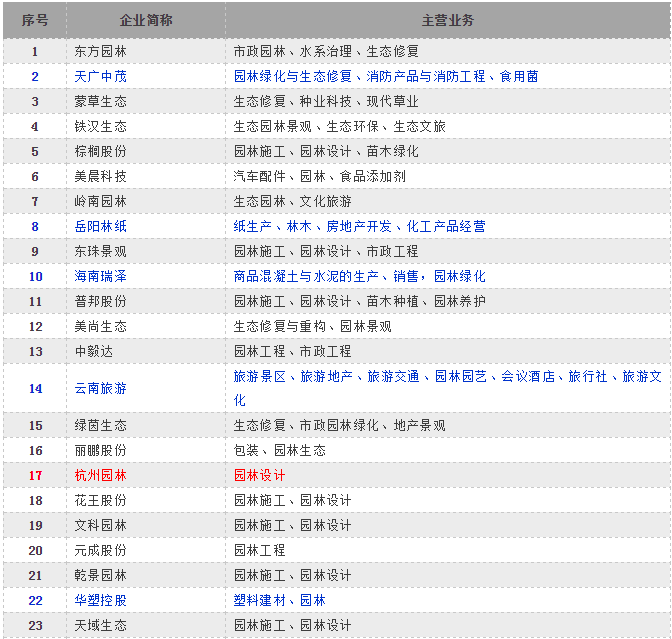Viewport: 672px width, 639px height.
Task: Click the blue company name 云南旅游
Action: tap(100, 388)
